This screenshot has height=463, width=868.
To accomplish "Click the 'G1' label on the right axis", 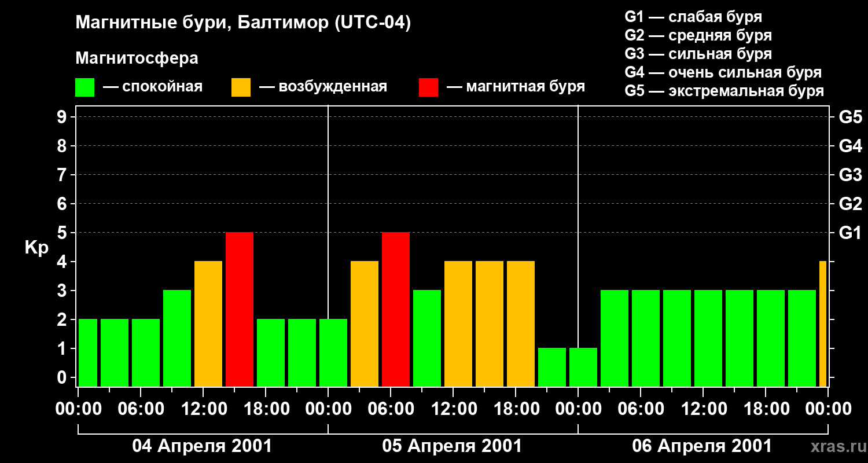I will pos(851,233).
